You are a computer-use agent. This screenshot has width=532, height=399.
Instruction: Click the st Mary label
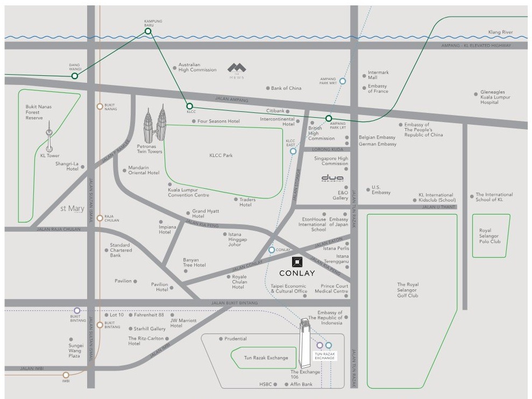pyautogui.click(x=72, y=208)
